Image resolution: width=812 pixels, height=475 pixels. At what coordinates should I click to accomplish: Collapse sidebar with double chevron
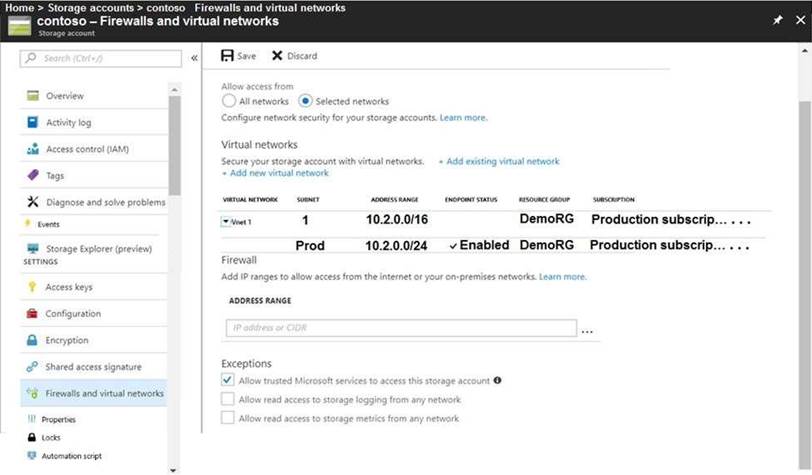tap(194, 58)
